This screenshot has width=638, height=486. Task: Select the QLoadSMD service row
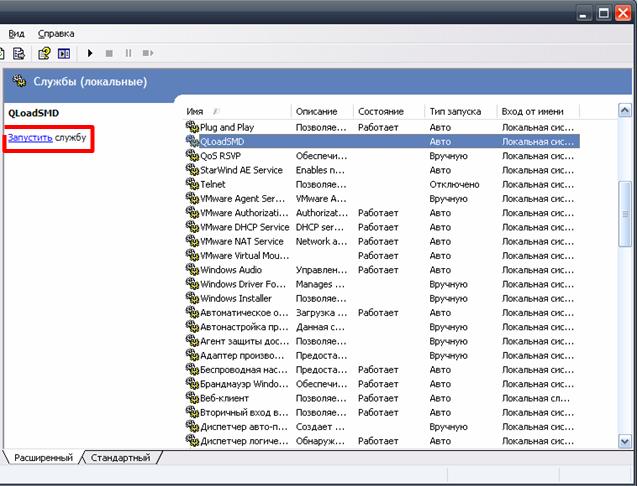pyautogui.click(x=382, y=141)
